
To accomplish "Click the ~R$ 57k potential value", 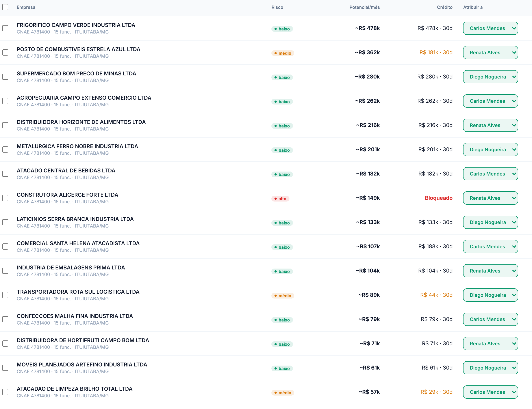I will pos(369,392).
